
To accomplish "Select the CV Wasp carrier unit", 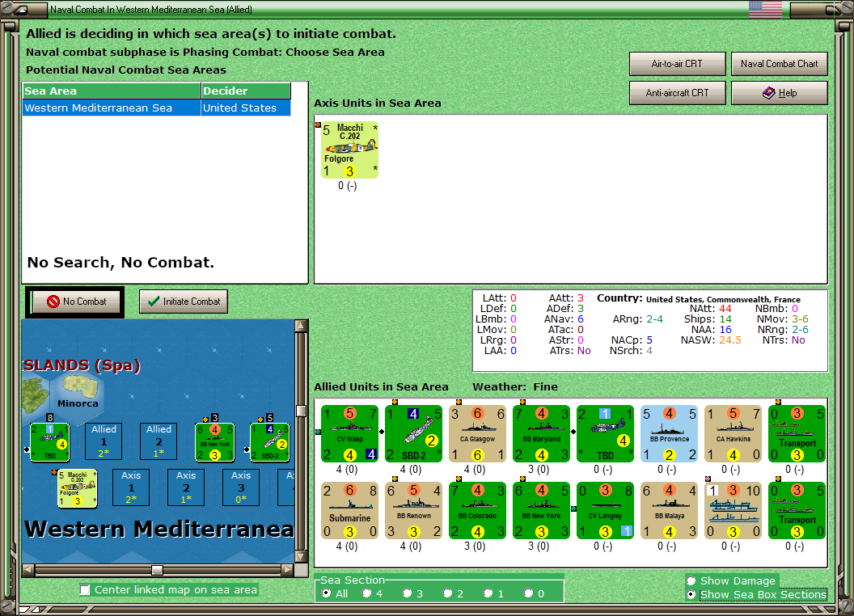I will (x=349, y=433).
